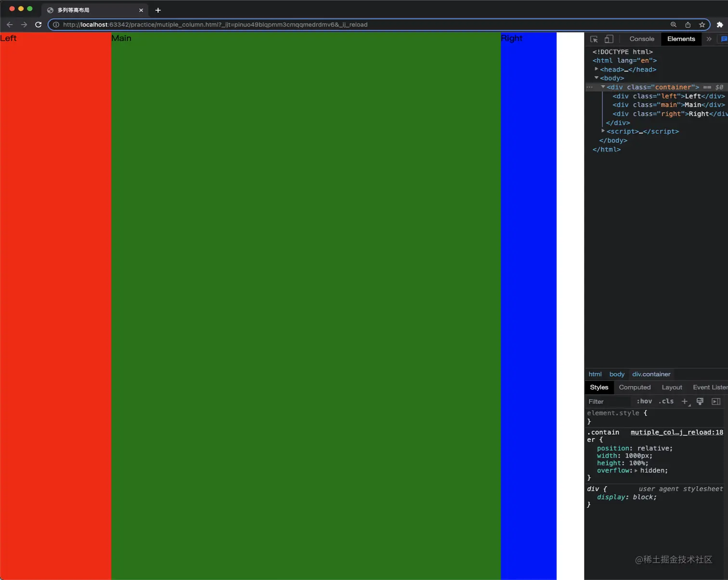This screenshot has height=580, width=728.
Task: Open the Layout tab
Action: click(672, 387)
